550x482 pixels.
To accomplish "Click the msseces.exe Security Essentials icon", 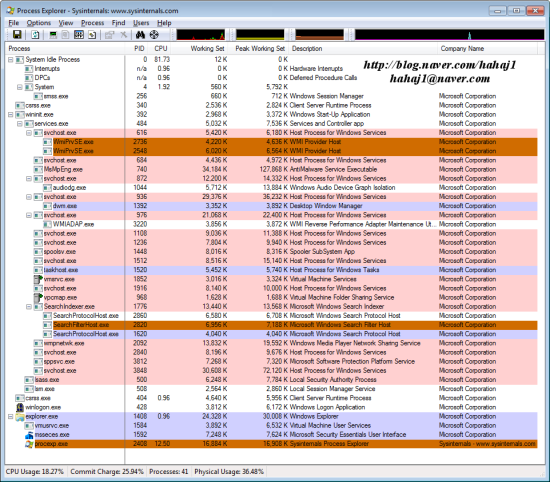I will tap(29, 435).
